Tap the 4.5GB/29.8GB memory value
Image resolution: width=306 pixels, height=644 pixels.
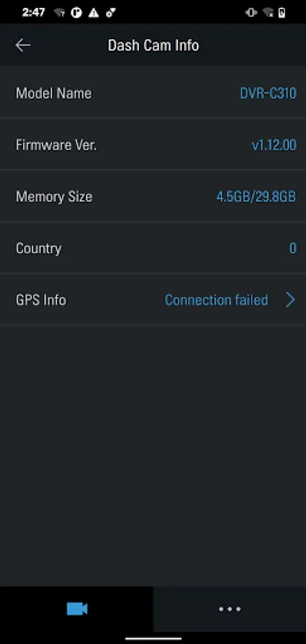[257, 196]
